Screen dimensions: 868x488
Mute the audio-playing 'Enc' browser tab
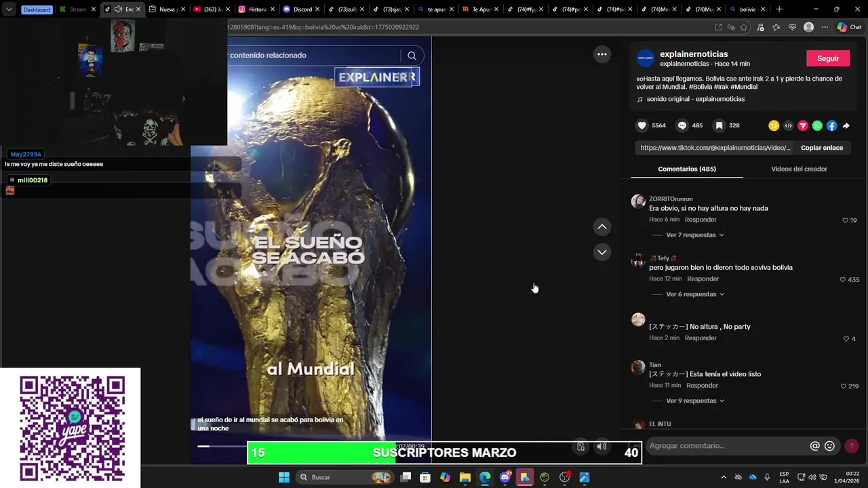click(118, 9)
